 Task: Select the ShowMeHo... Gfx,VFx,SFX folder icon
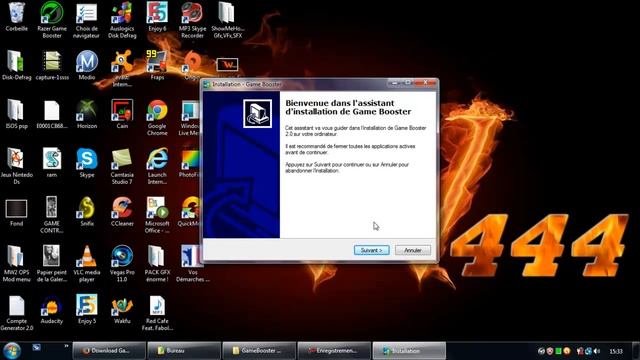point(227,20)
